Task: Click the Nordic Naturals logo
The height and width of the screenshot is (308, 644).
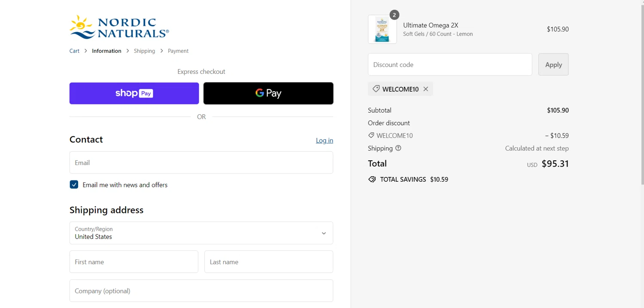Action: point(119,27)
